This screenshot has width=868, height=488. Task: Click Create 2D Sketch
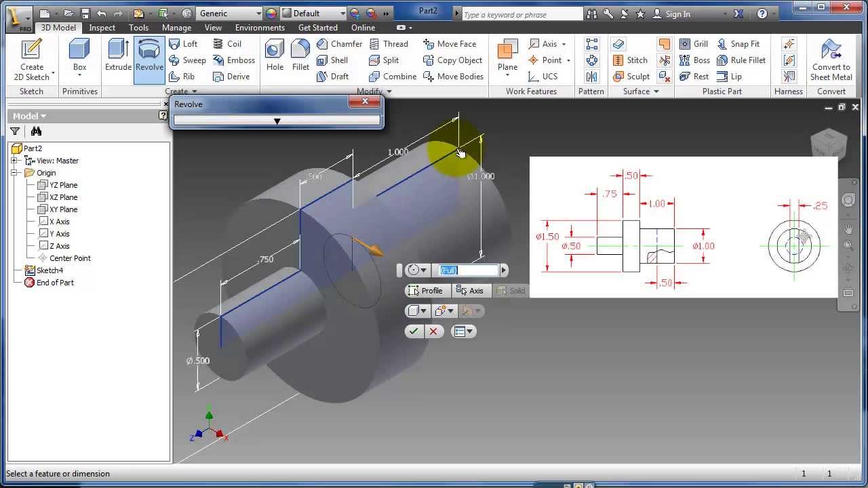coord(31,60)
